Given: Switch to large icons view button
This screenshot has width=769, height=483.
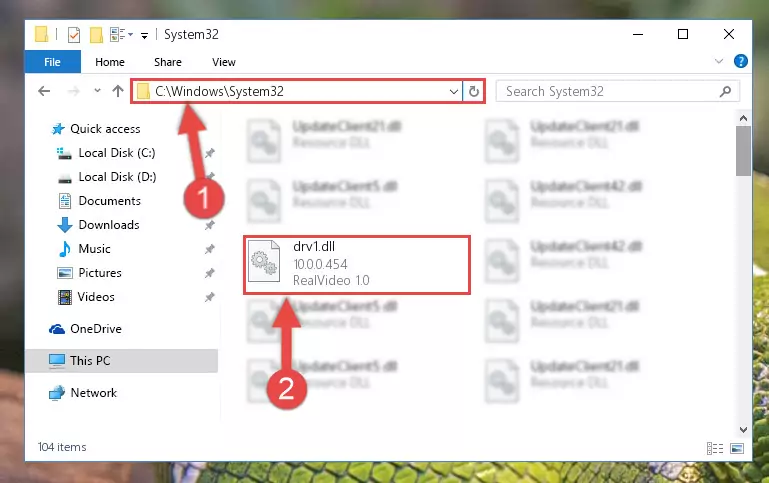Looking at the screenshot, I should [x=737, y=448].
